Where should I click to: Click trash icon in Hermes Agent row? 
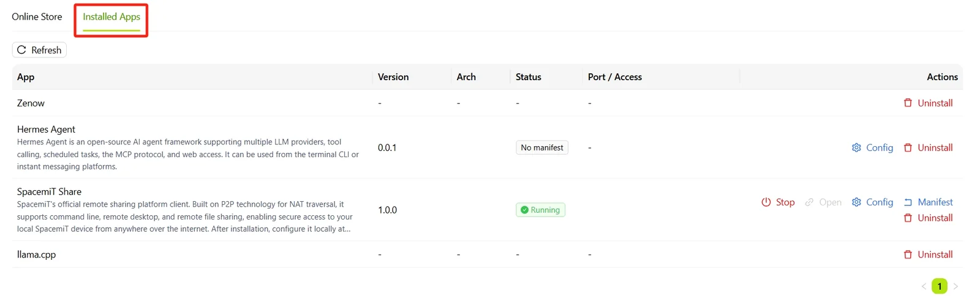(908, 147)
